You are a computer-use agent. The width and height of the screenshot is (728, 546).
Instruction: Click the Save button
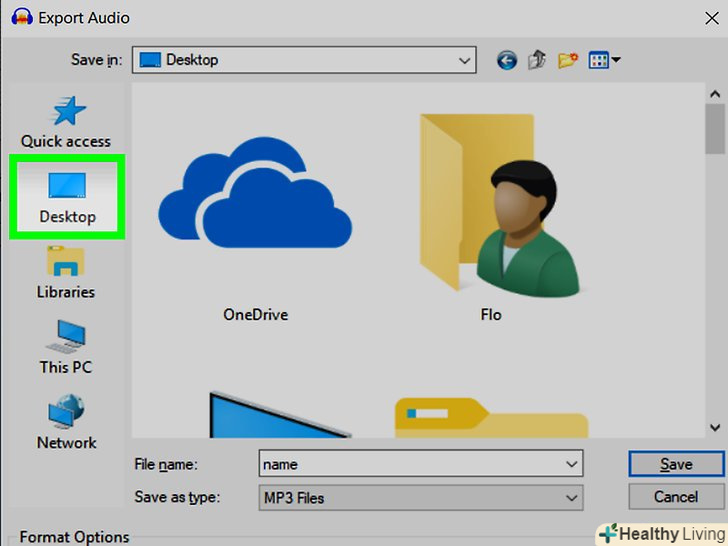tap(676, 464)
